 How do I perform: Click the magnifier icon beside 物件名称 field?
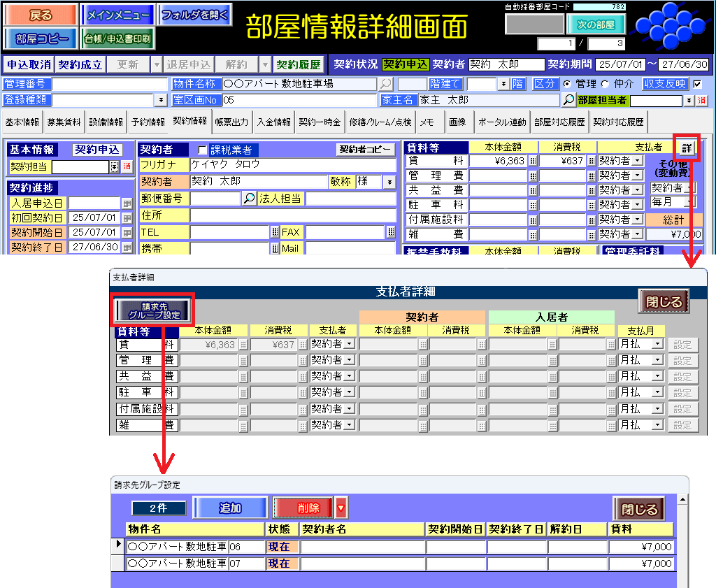click(386, 84)
